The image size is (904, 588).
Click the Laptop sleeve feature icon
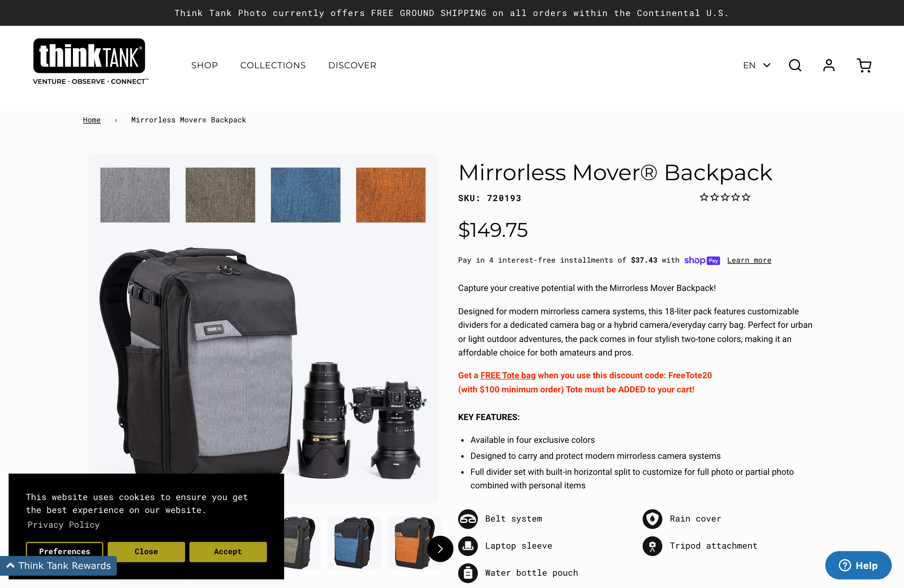(468, 546)
